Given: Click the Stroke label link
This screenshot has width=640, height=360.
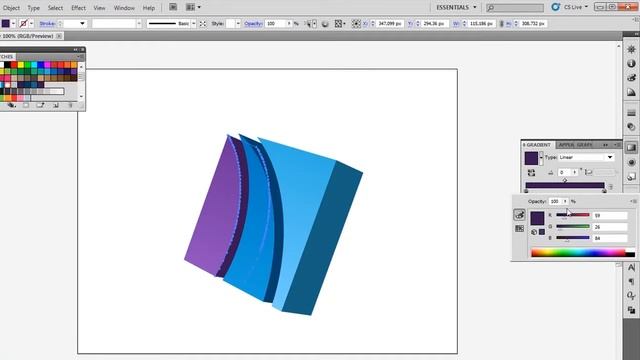Looking at the screenshot, I should (47, 24).
